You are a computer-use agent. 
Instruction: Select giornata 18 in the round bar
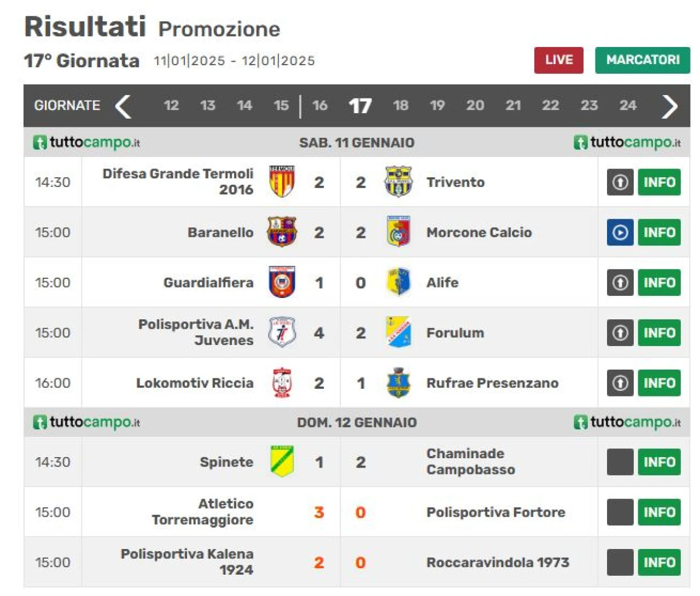[x=401, y=106]
